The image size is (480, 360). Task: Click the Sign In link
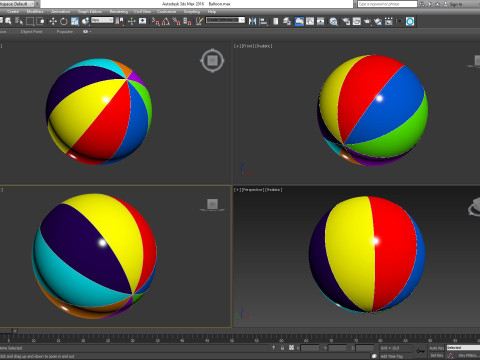pyautogui.click(x=455, y=4)
